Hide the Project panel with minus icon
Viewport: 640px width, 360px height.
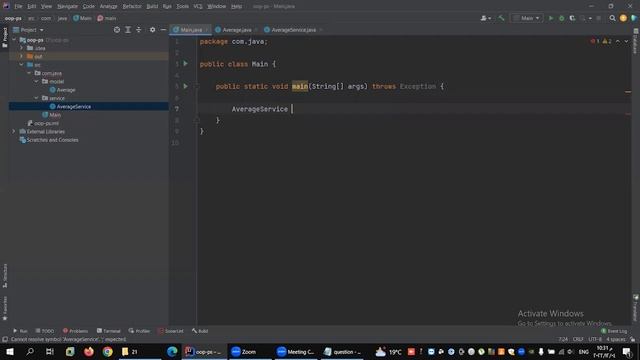(x=163, y=30)
